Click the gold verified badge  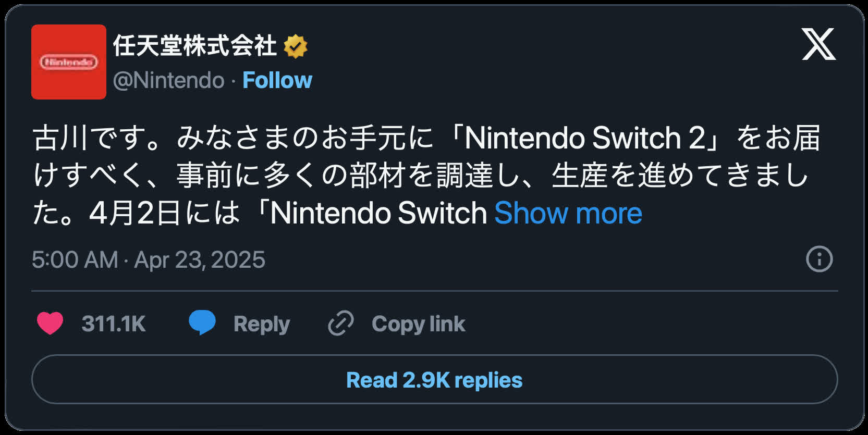(x=296, y=46)
